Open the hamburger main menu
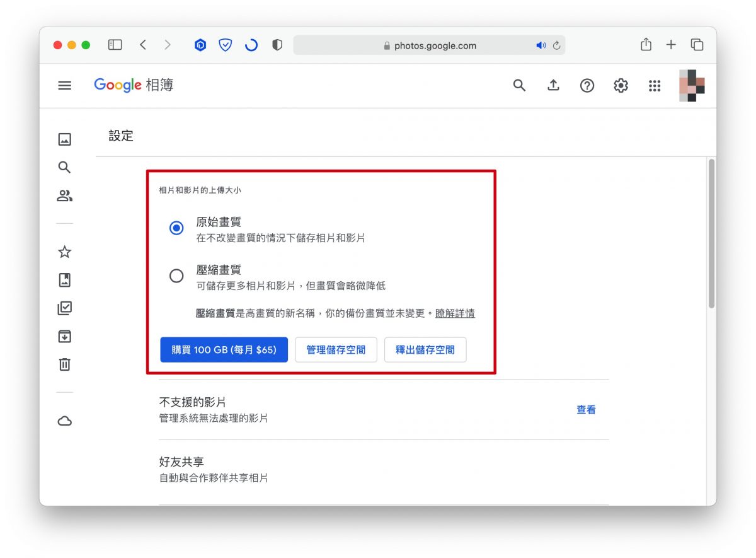This screenshot has width=756, height=558. [64, 86]
